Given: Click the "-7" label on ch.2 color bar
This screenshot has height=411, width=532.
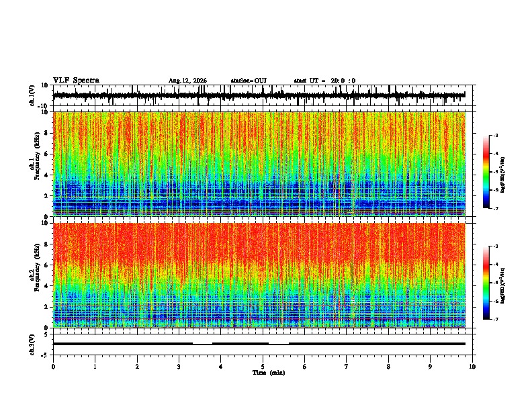Looking at the screenshot, I should (495, 320).
